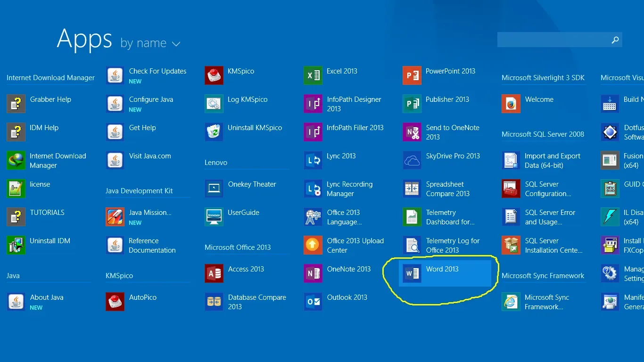Open the PowerPoint 2013 icon
Image resolution: width=644 pixels, height=362 pixels.
pyautogui.click(x=412, y=75)
